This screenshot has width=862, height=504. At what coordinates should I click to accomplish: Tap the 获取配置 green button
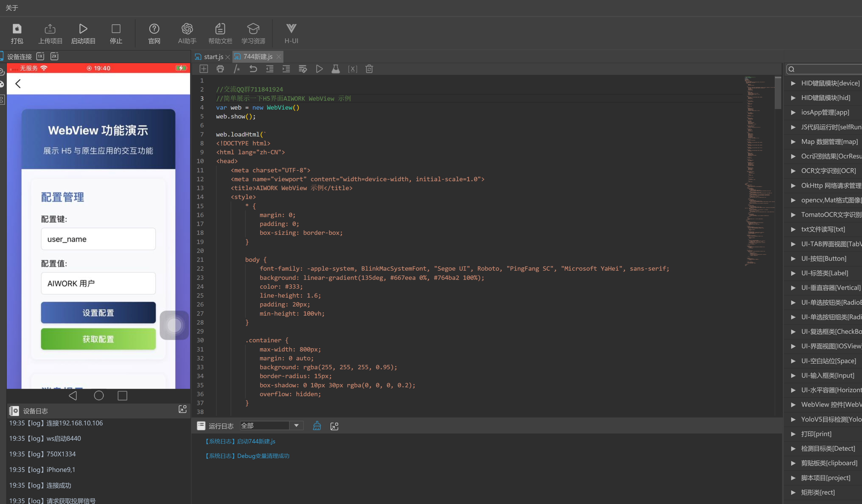[x=98, y=339]
